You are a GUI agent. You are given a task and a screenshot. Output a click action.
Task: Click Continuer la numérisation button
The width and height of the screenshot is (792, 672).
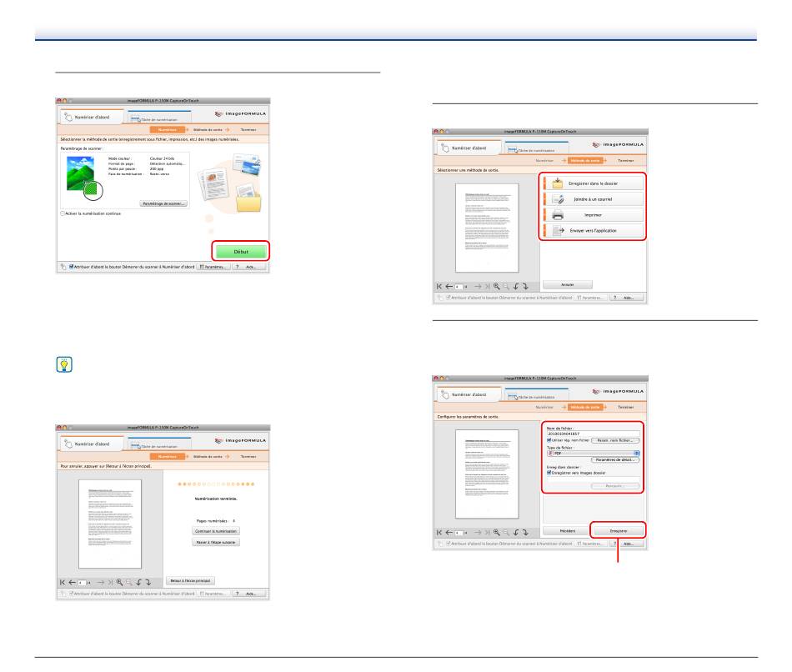[x=216, y=531]
